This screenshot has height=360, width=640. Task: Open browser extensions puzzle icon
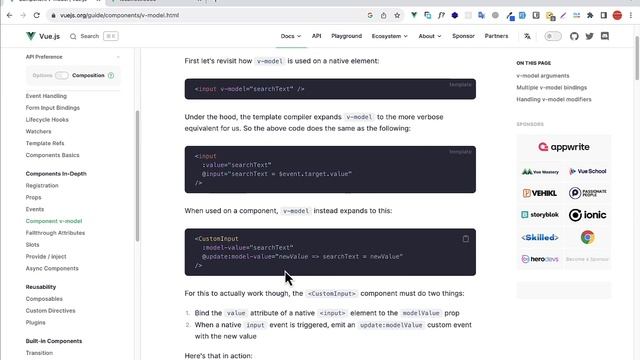590,16
